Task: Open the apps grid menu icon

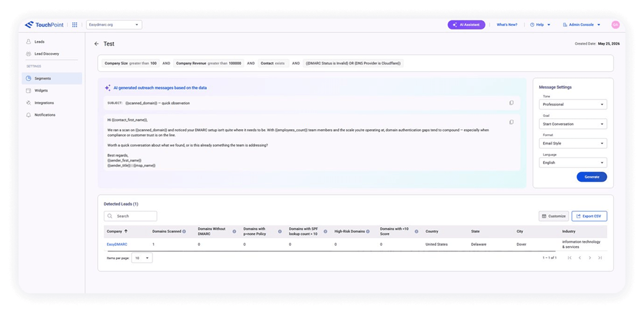Action: [x=75, y=25]
